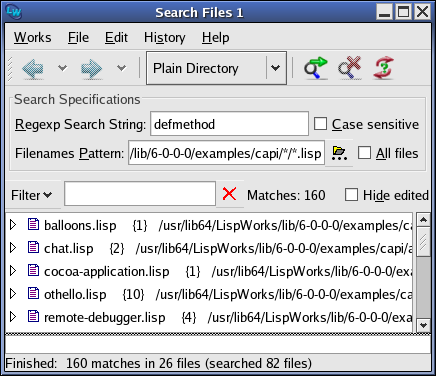The height and width of the screenshot is (376, 436).
Task: Click the Matches: 160 label
Action: [286, 195]
